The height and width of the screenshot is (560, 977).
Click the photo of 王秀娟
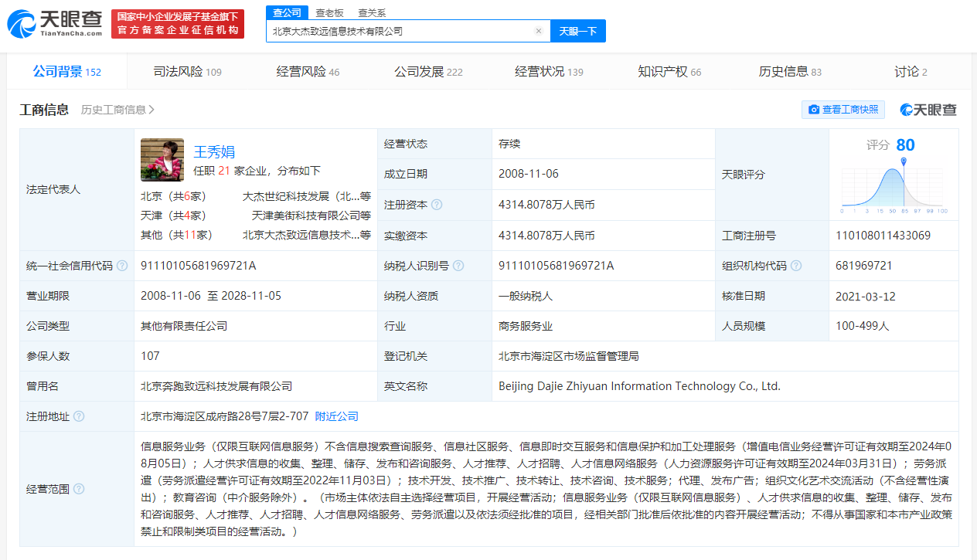[162, 160]
